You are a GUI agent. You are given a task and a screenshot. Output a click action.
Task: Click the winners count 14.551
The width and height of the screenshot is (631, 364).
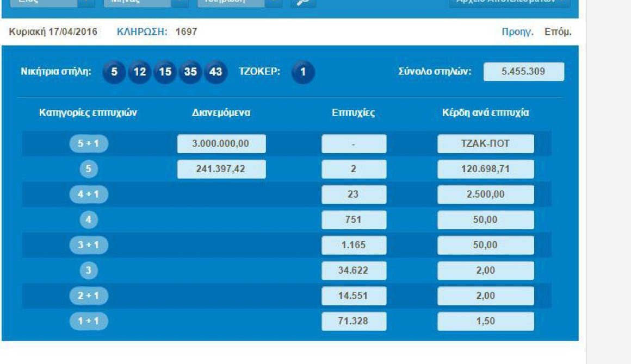coord(354,296)
